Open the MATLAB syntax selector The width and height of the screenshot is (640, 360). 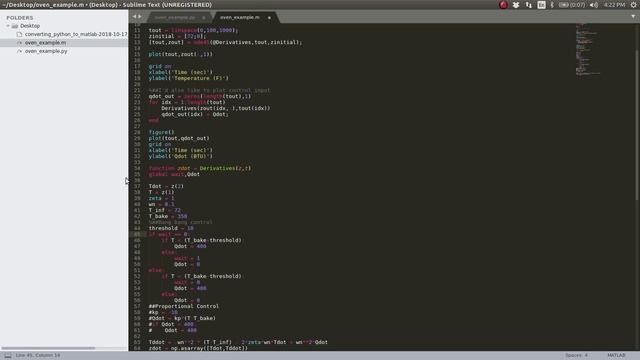(616, 356)
